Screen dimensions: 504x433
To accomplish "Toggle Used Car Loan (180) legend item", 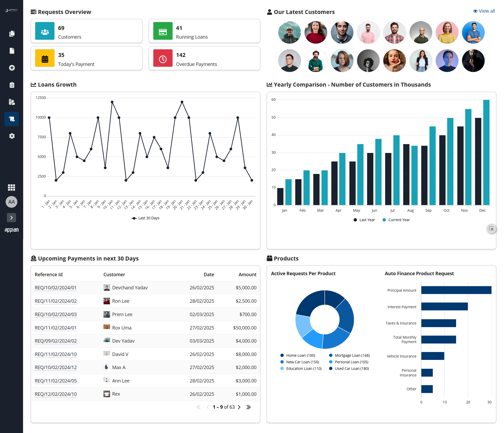I will 349,368.
